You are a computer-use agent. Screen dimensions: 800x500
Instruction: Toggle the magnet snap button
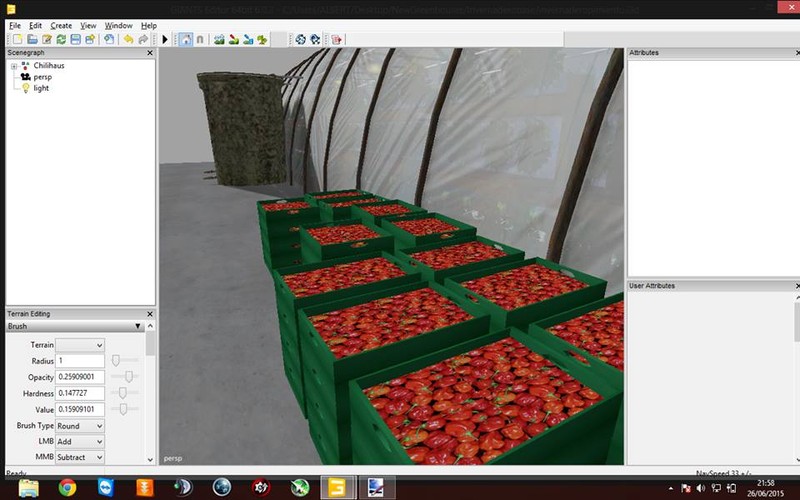tap(199, 39)
